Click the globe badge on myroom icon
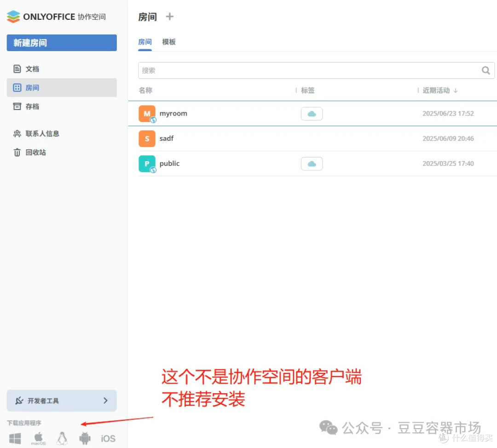497x448 pixels. pyautogui.click(x=153, y=120)
